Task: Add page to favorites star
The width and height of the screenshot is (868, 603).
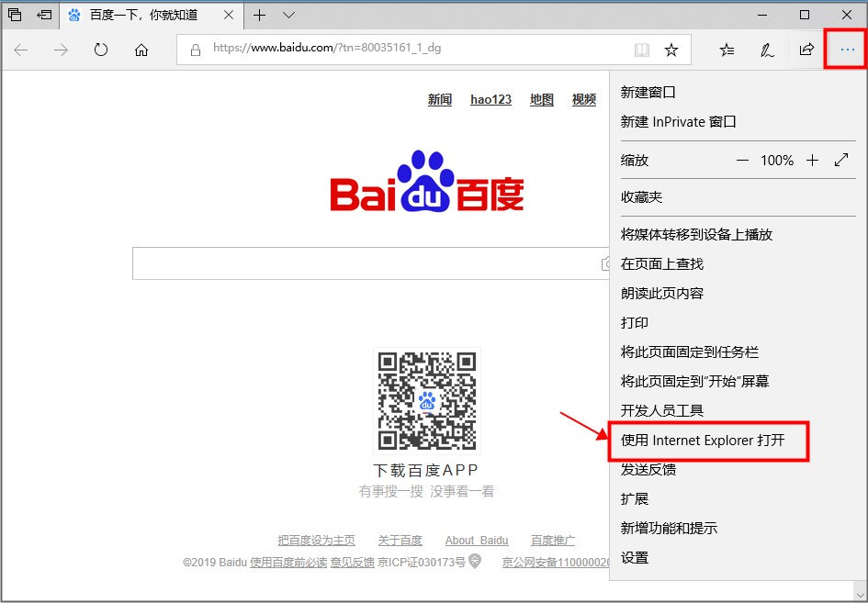Action: (x=671, y=50)
